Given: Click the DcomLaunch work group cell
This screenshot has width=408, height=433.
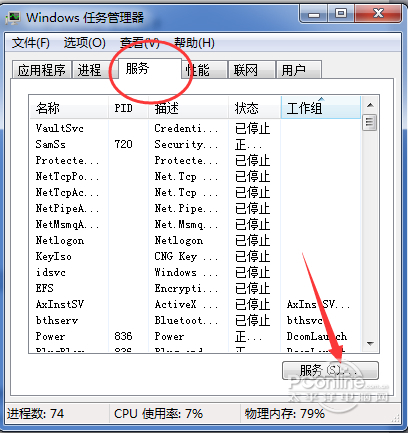Looking at the screenshot, I should point(317,336).
